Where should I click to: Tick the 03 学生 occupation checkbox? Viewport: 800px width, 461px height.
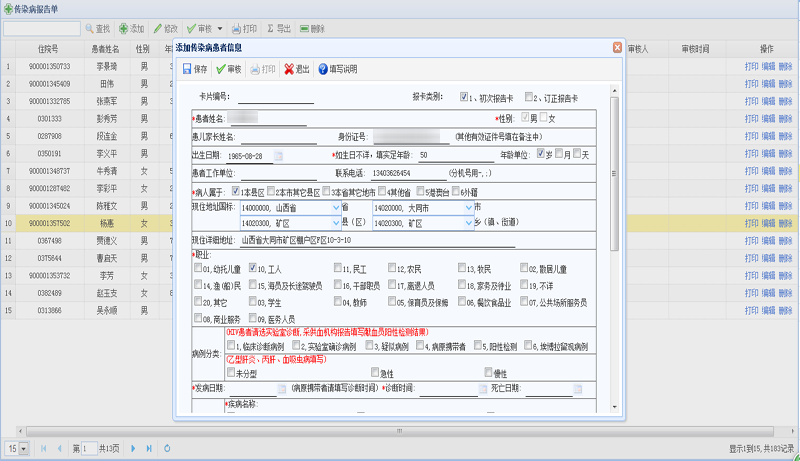(x=251, y=301)
